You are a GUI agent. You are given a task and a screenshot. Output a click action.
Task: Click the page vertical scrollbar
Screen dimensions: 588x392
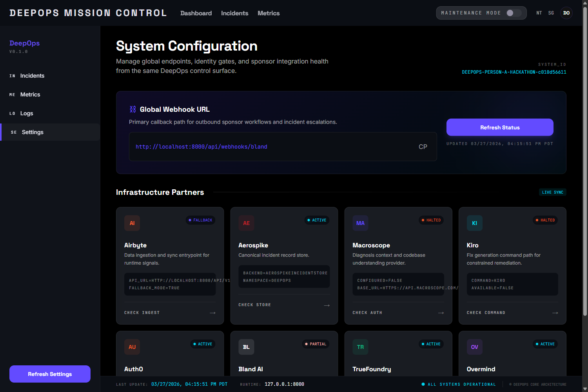point(585,161)
